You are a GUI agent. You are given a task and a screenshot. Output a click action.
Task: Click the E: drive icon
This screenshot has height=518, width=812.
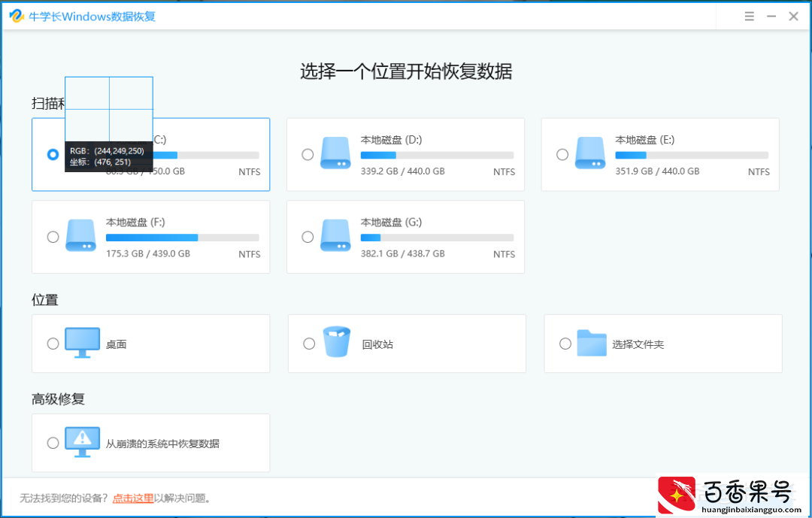pos(590,153)
